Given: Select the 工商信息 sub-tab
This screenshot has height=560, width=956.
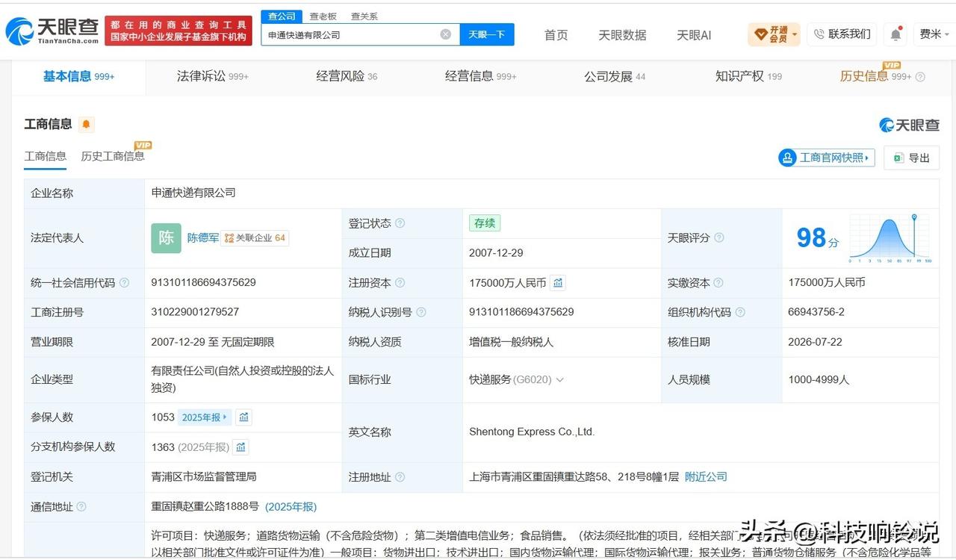Looking at the screenshot, I should click(x=46, y=157).
